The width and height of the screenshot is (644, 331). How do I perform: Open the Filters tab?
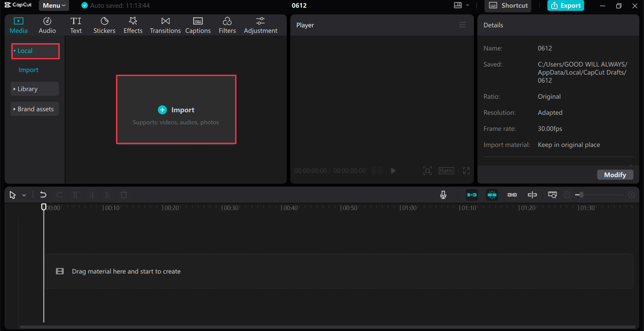[x=227, y=26]
